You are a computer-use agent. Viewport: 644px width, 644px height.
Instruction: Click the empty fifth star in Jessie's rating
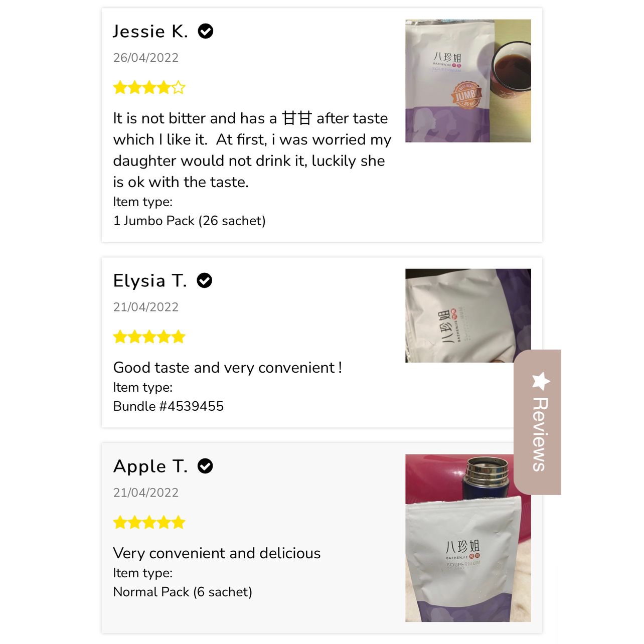(179, 88)
